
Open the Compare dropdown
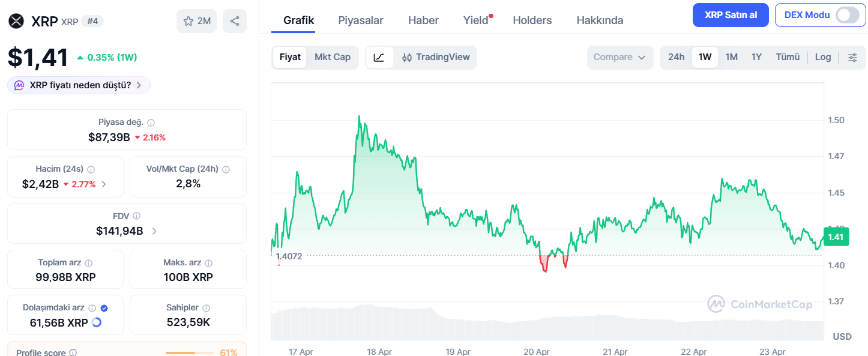(619, 57)
